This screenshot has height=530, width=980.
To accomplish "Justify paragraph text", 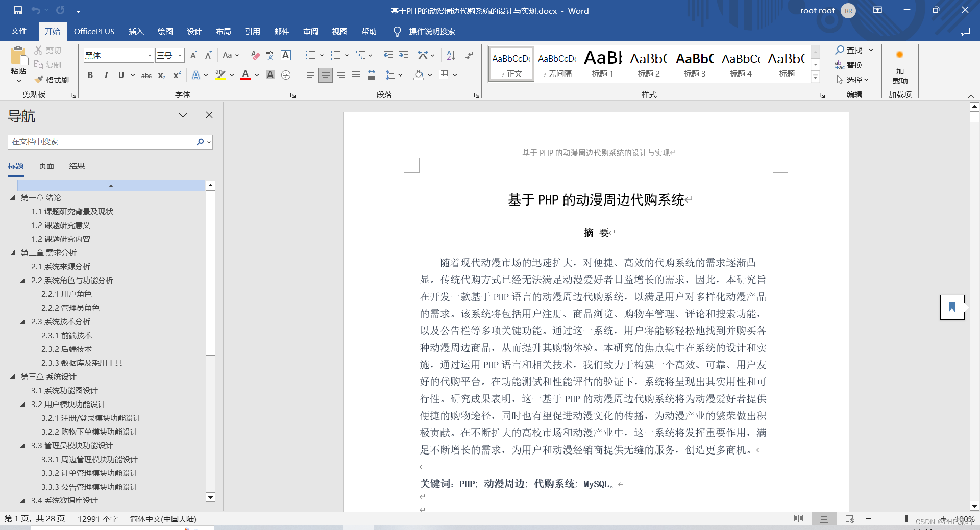I will point(356,75).
